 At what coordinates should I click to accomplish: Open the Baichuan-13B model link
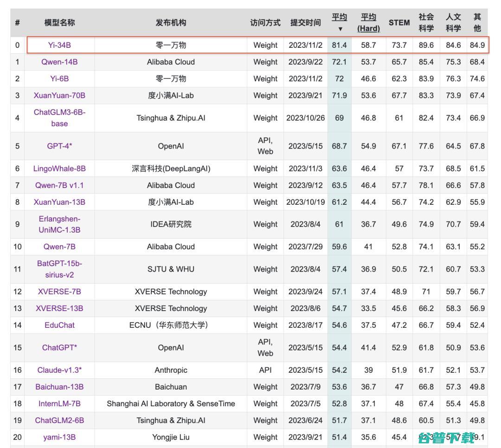pyautogui.click(x=59, y=387)
